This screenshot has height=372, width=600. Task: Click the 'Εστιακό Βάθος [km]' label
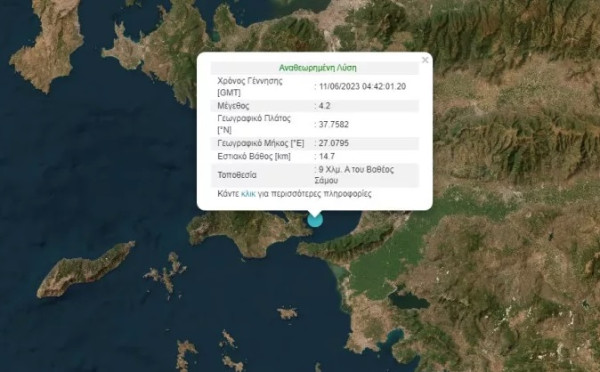(x=254, y=156)
